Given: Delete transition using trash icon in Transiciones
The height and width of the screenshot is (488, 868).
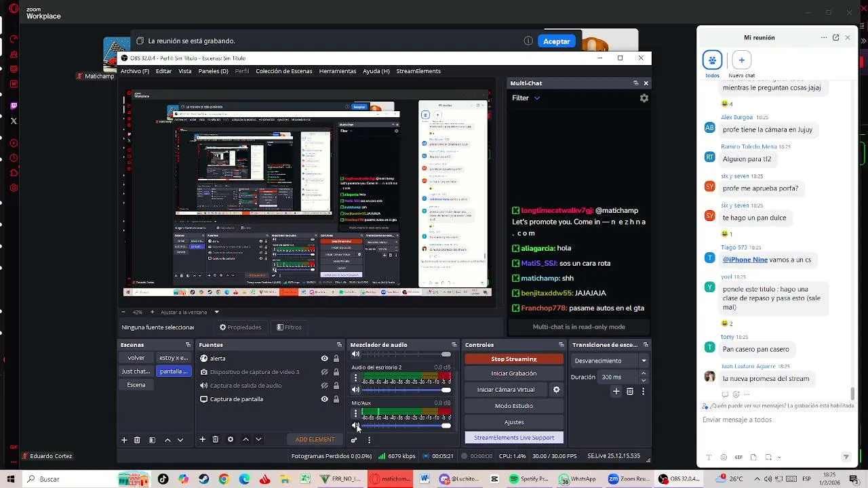Looking at the screenshot, I should click(630, 391).
